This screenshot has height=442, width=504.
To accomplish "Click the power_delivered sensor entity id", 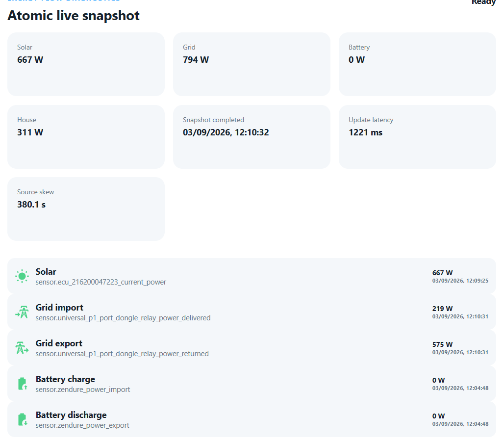I will 123,318.
